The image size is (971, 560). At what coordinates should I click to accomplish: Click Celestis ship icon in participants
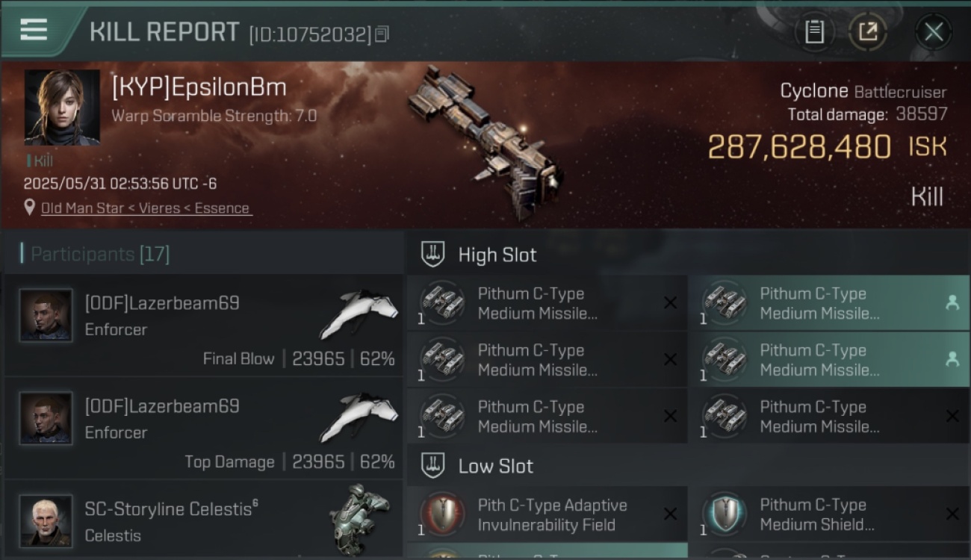tap(359, 514)
